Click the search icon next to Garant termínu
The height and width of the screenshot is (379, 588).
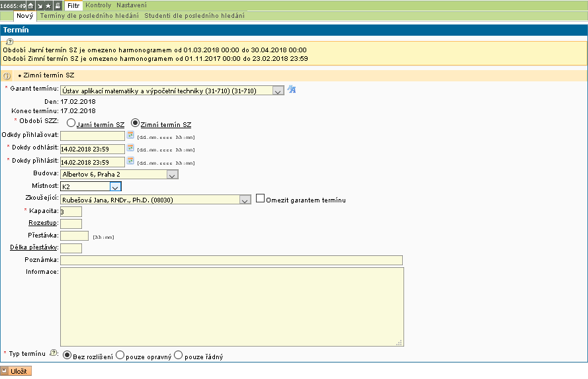coord(291,90)
